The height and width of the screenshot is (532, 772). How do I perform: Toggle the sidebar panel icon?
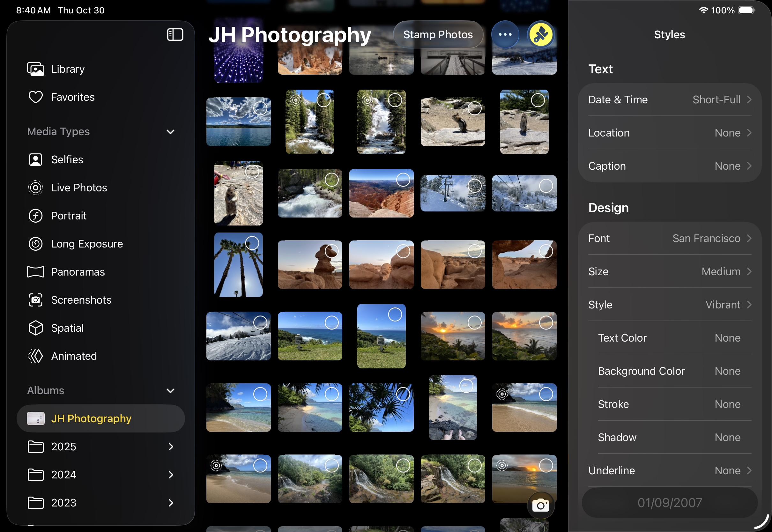[175, 35]
